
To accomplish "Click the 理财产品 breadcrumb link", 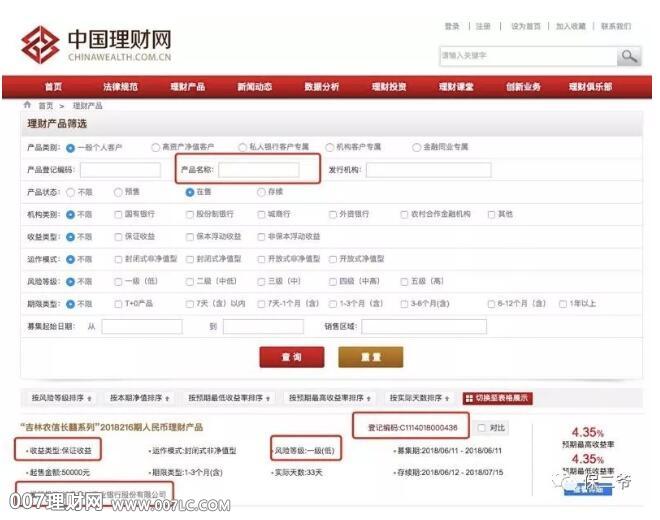I will point(88,106).
